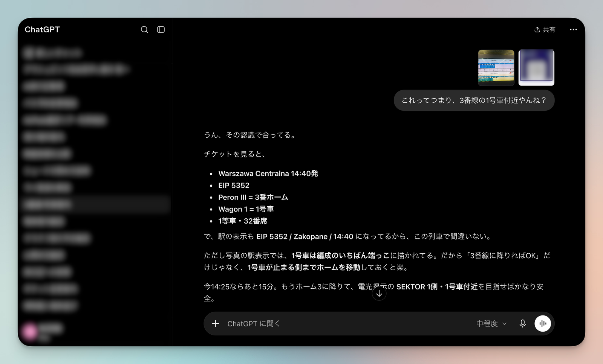Open the chat search icon

click(x=144, y=30)
